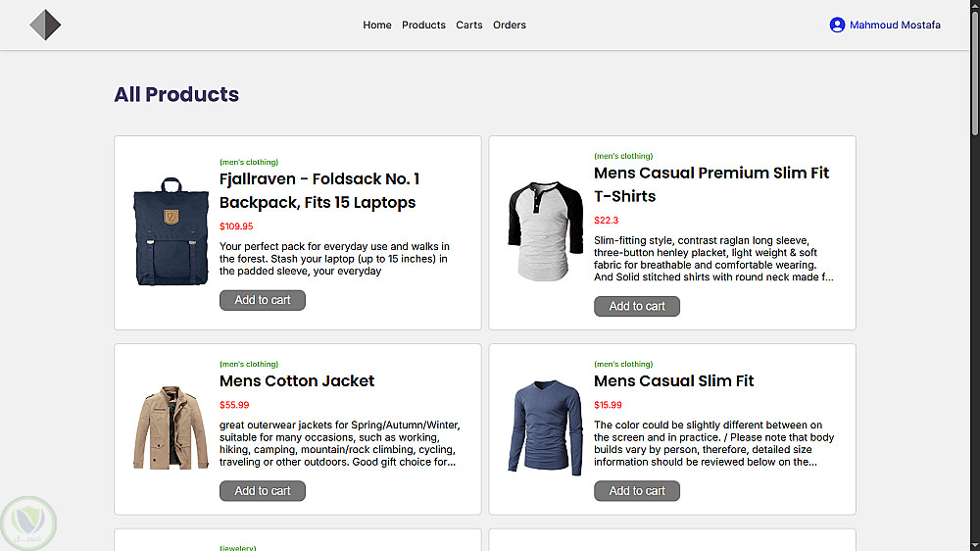
Task: Open the Carts page
Action: click(x=469, y=25)
